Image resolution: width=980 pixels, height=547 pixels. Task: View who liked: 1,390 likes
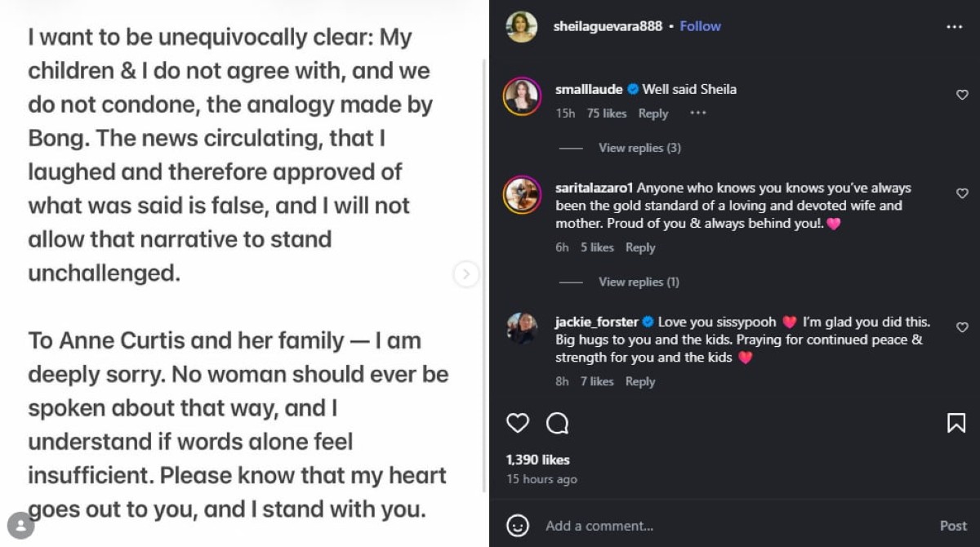(537, 460)
